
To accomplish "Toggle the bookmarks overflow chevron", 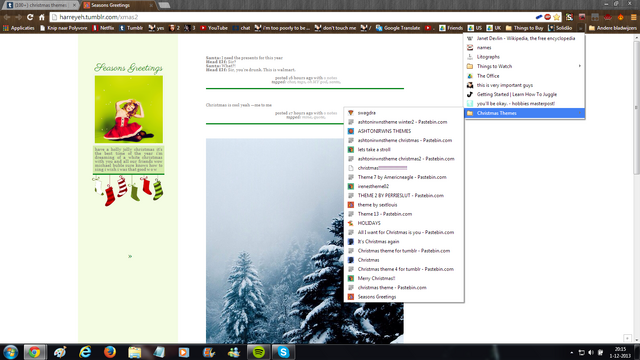I will tap(580, 28).
